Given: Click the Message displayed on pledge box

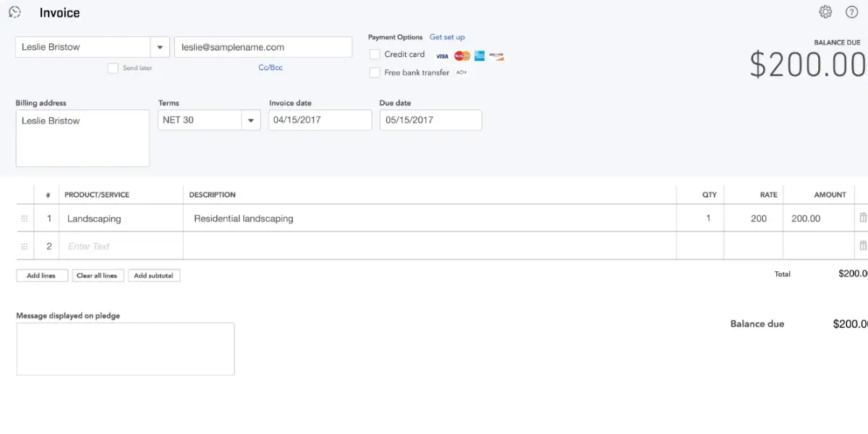Looking at the screenshot, I should click(125, 349).
